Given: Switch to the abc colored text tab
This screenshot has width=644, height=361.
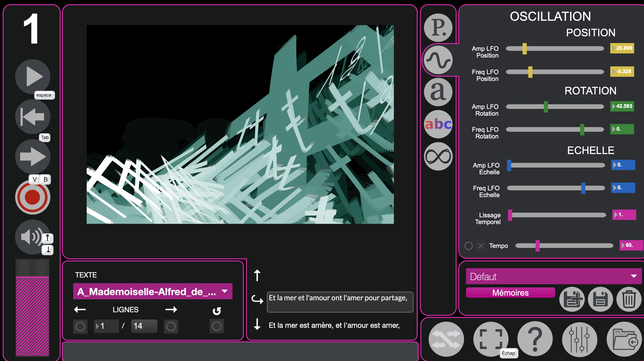Looking at the screenshot, I should click(x=438, y=124).
